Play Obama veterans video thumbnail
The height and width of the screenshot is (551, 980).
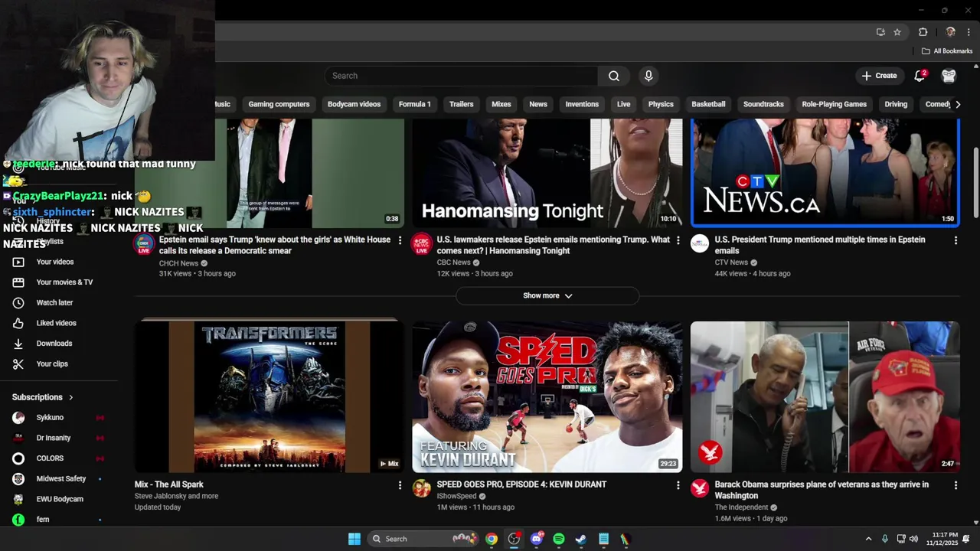click(x=825, y=396)
